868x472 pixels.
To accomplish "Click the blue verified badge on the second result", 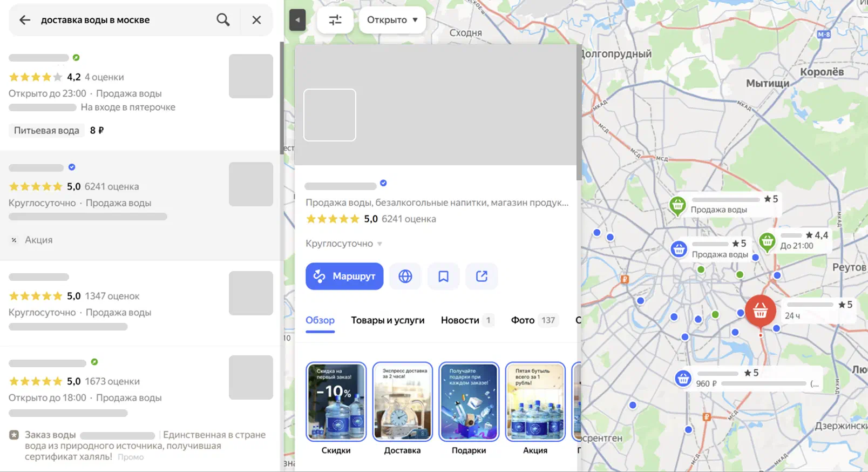I will click(x=72, y=167).
